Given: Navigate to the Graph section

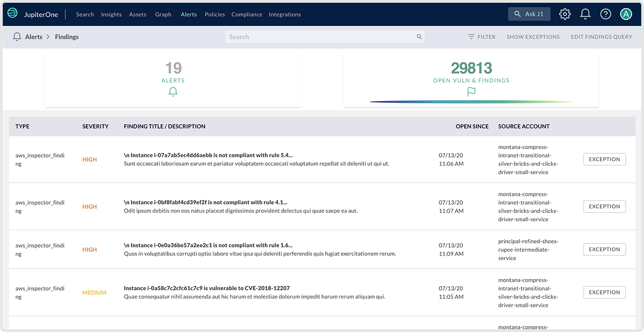Looking at the screenshot, I should click(x=163, y=14).
